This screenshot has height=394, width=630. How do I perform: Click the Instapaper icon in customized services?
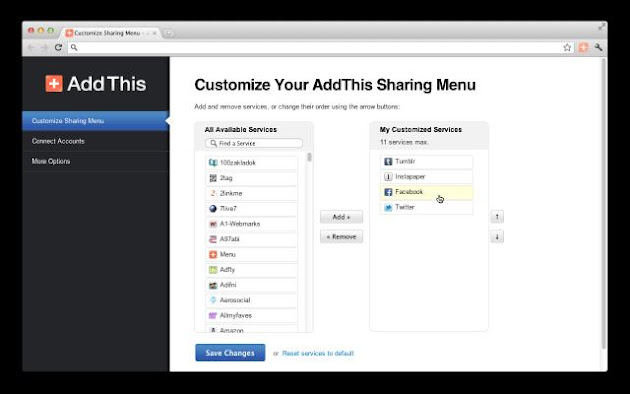[x=388, y=177]
